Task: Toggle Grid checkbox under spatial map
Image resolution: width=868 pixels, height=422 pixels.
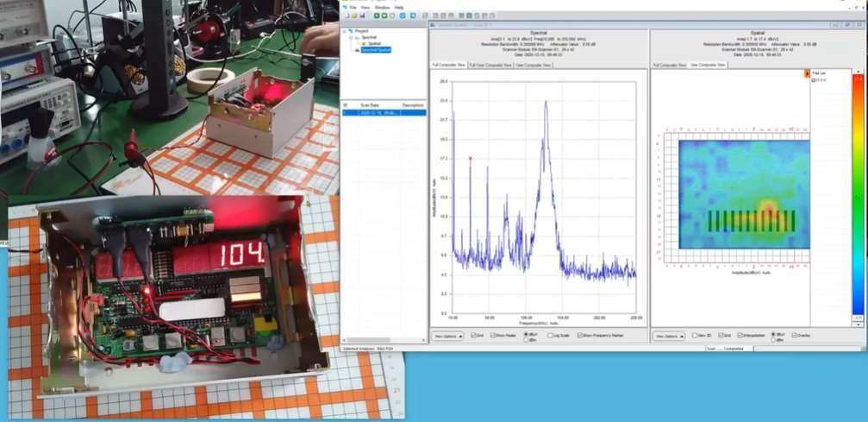Action: point(721,336)
